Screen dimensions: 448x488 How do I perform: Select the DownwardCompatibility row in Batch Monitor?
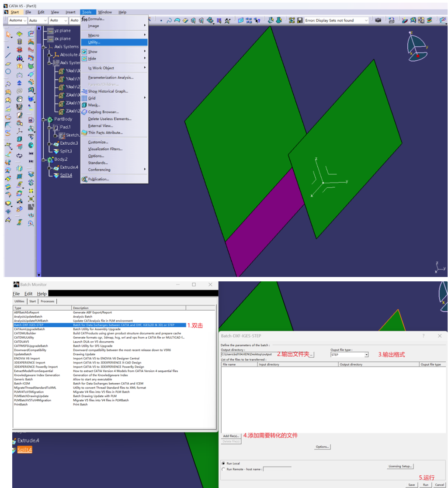click(100, 350)
